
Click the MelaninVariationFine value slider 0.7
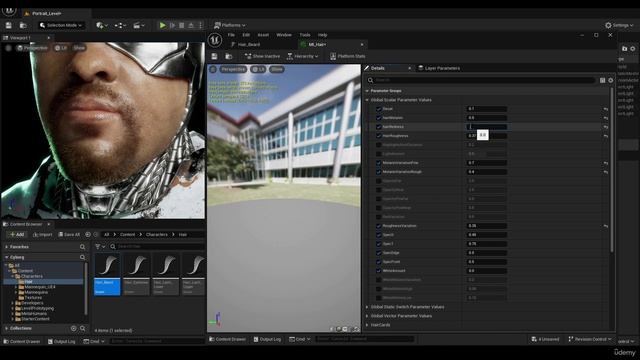487,163
